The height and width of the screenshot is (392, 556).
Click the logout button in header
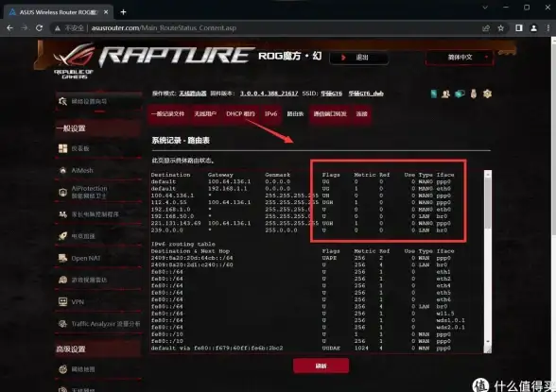[x=359, y=58]
